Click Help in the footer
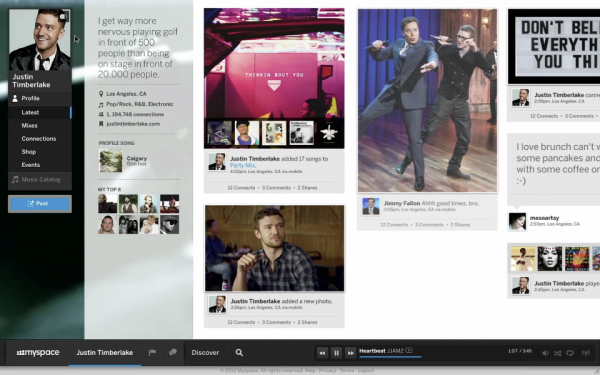Viewport: 600px width, 375px height. (310, 370)
